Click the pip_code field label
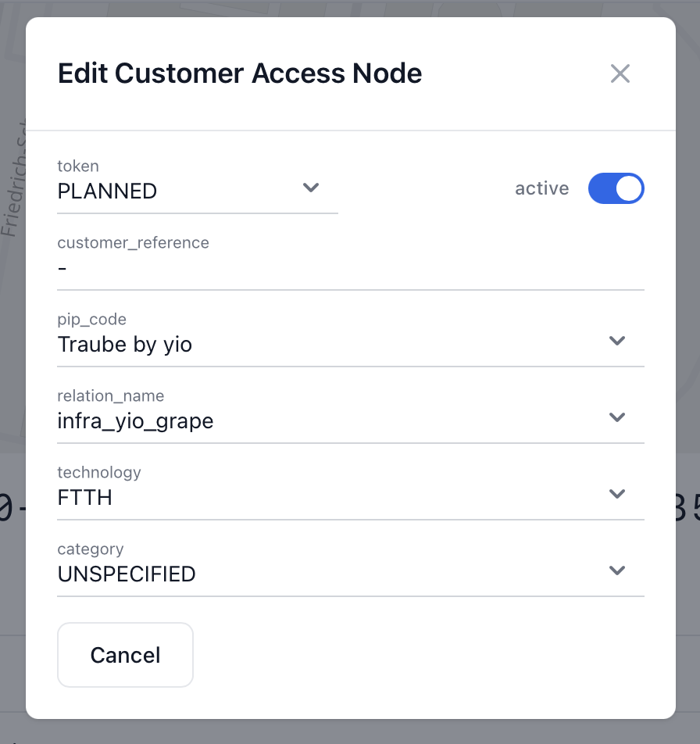 click(x=91, y=319)
